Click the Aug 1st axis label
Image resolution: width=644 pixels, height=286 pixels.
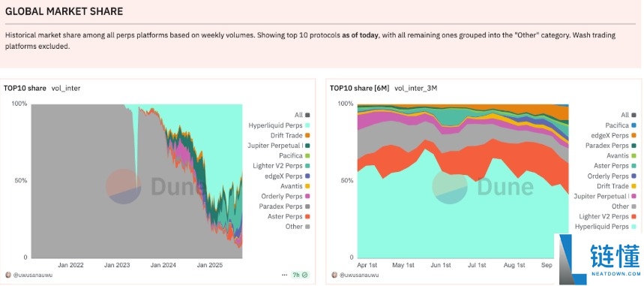point(514,265)
